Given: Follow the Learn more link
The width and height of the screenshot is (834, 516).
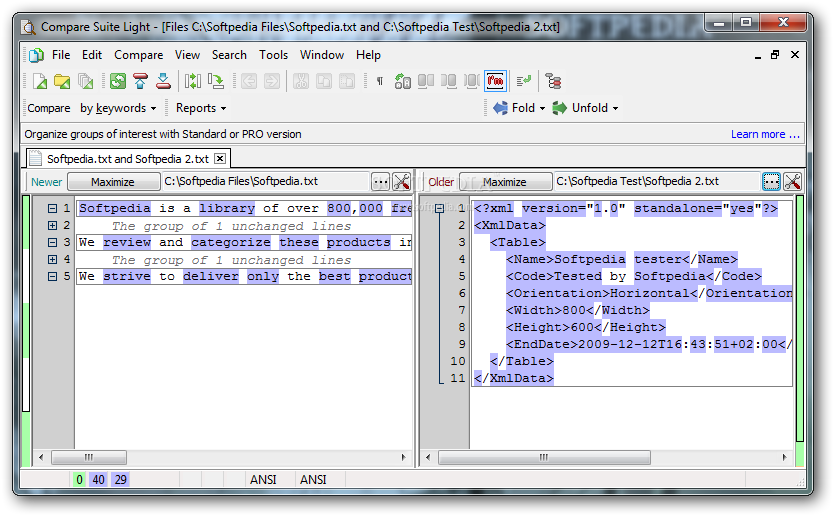Looking at the screenshot, I should click(x=765, y=134).
